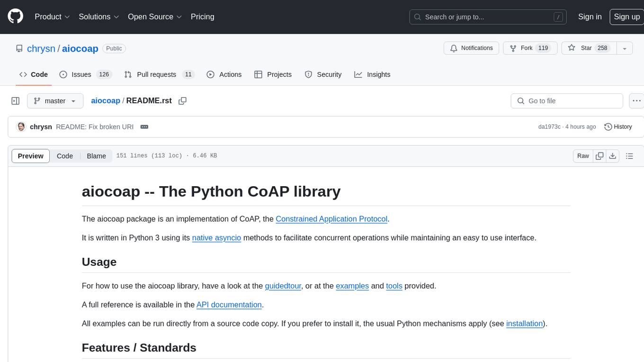
Task: Click the '151 lines (113 loc)' file info
Action: click(149, 156)
